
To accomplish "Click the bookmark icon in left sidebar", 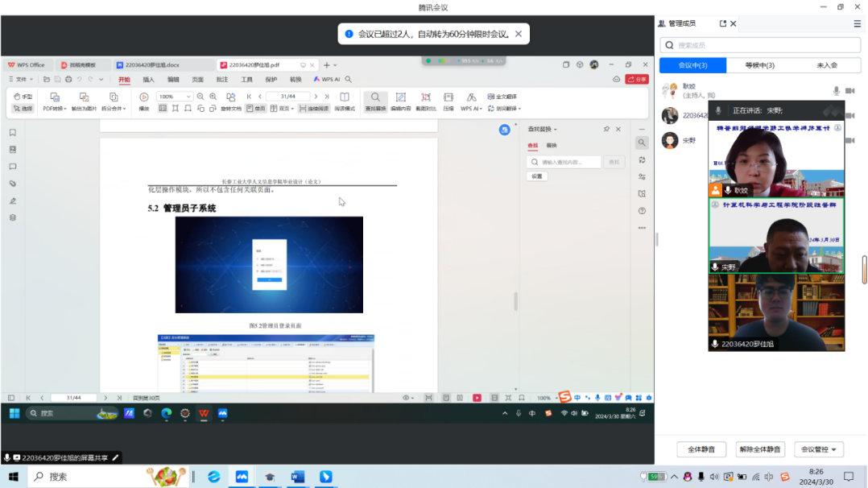I will tap(13, 133).
